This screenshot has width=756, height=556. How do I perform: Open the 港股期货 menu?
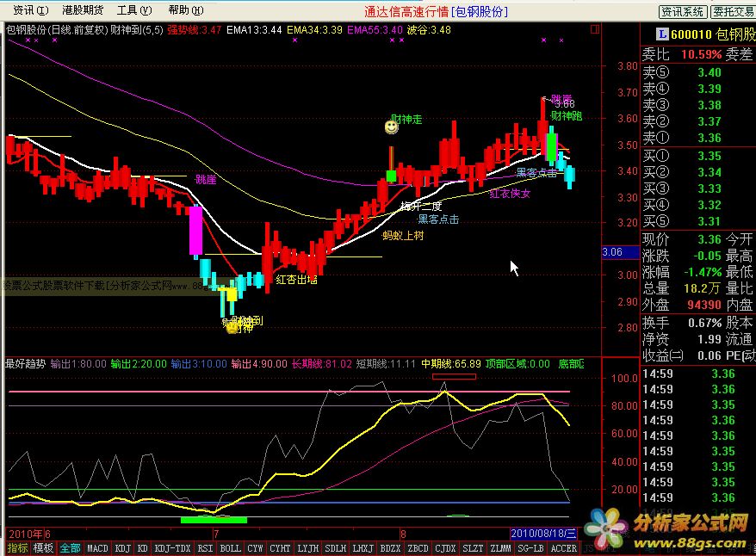[83, 10]
